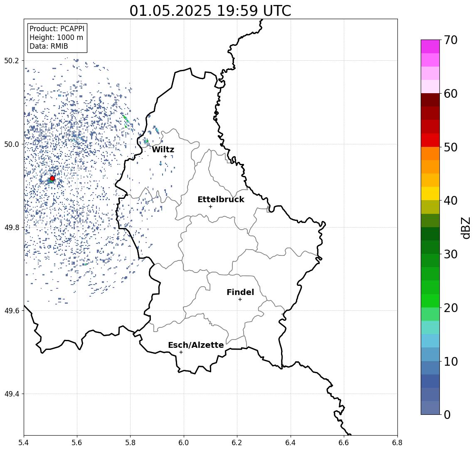The image size is (476, 451).
Task: Click the longitude 5.4 axis label
Action: (24, 443)
